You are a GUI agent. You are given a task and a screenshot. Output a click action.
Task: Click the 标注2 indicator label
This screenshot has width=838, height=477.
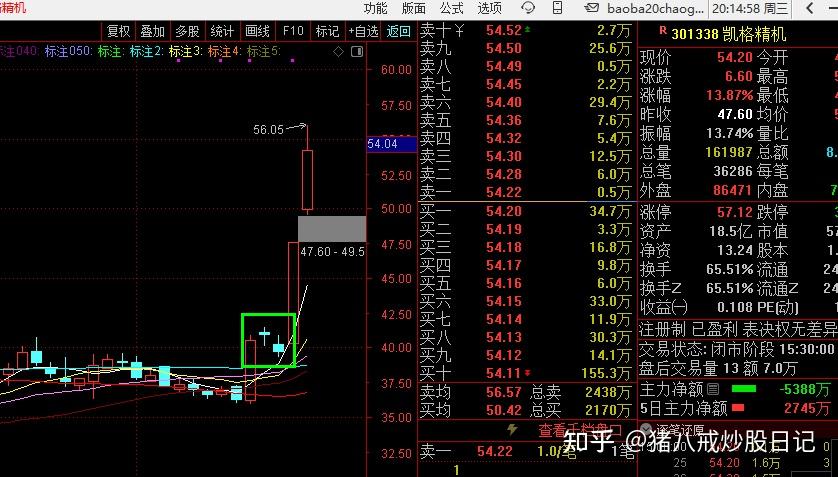click(x=146, y=51)
